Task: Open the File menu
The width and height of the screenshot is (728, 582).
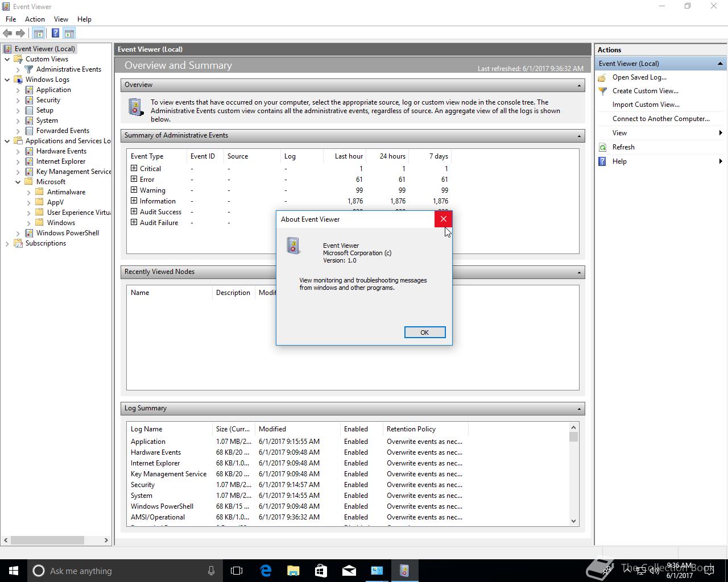Action: coord(11,19)
